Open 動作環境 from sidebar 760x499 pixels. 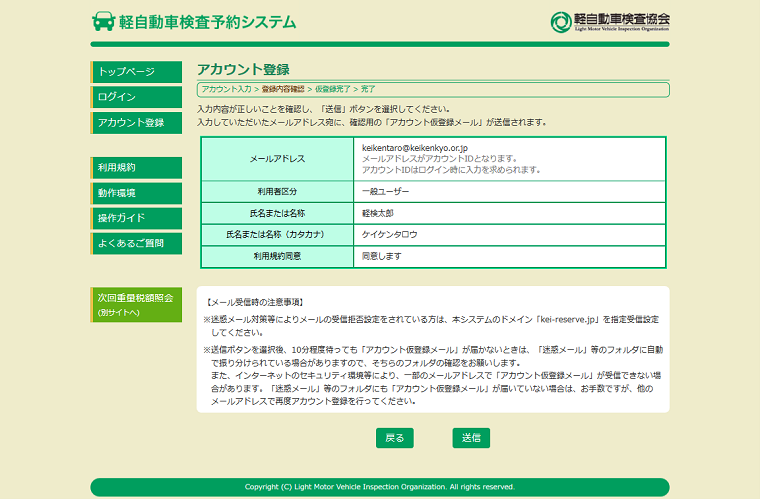[136, 193]
